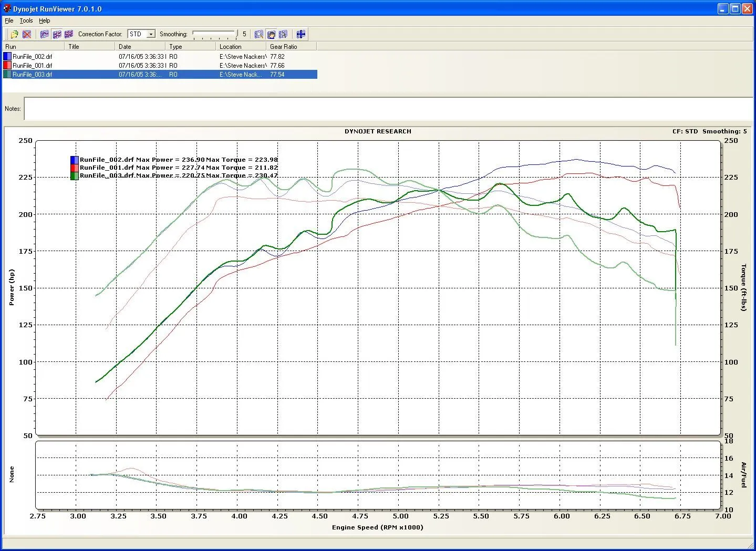756x551 pixels.
Task: Click the green swatch for RunFile_003.drf
Action: [7, 75]
